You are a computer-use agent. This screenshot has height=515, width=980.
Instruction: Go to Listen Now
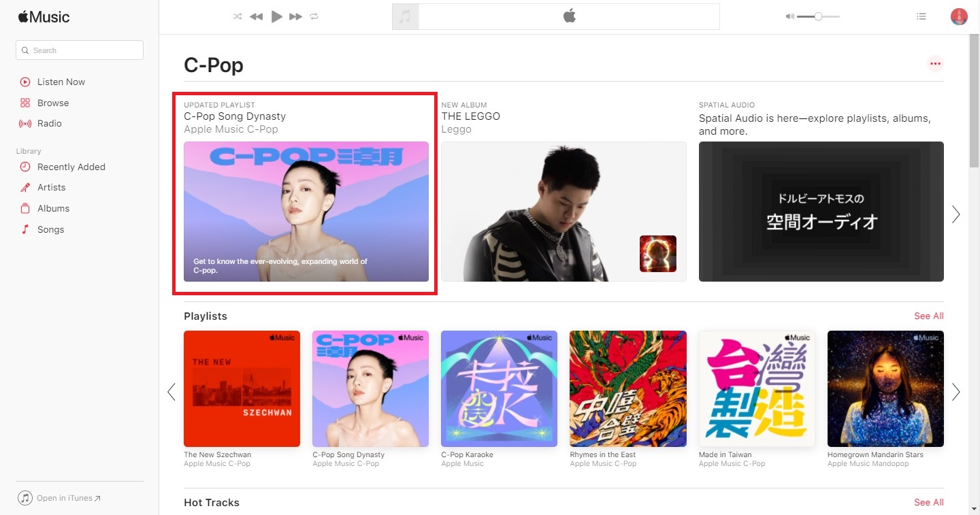pyautogui.click(x=61, y=82)
